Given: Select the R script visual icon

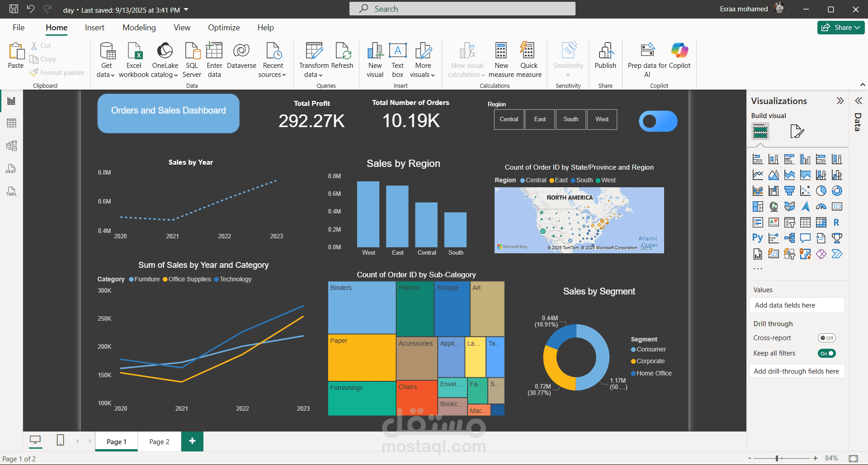Looking at the screenshot, I should tap(837, 223).
